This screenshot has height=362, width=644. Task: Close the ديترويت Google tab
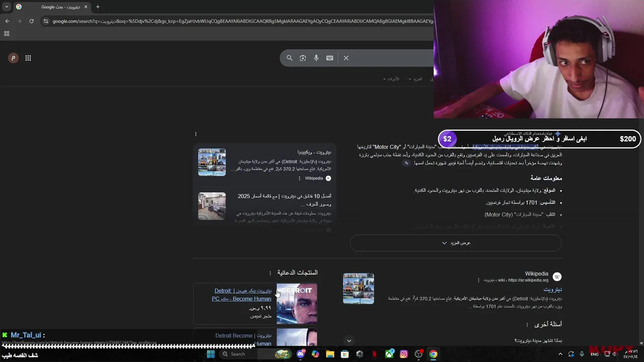point(86,7)
